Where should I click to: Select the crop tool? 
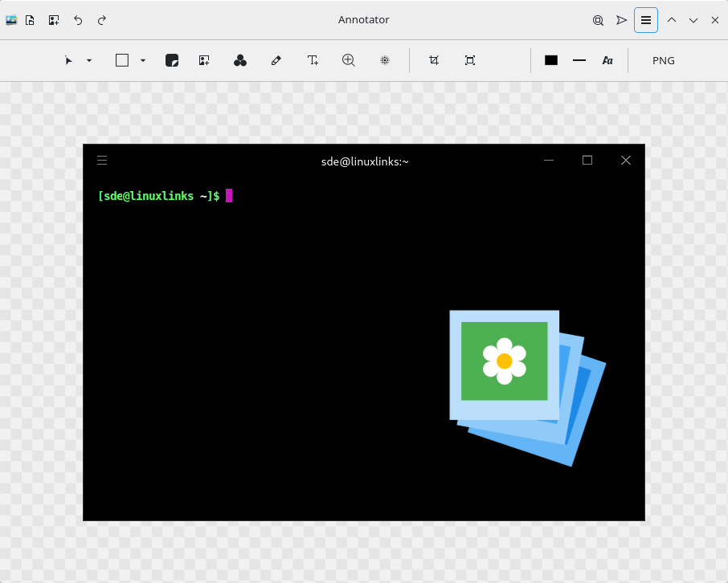(x=434, y=60)
